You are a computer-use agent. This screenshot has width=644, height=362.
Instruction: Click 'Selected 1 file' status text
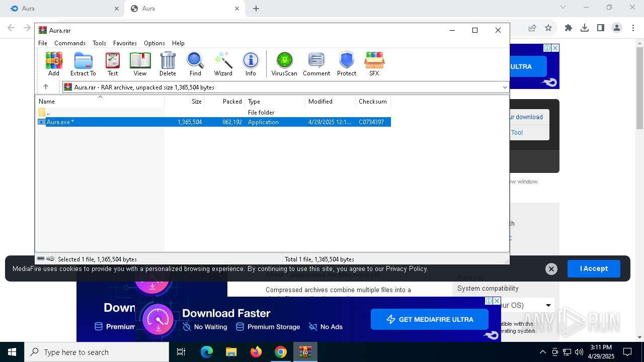(97, 259)
